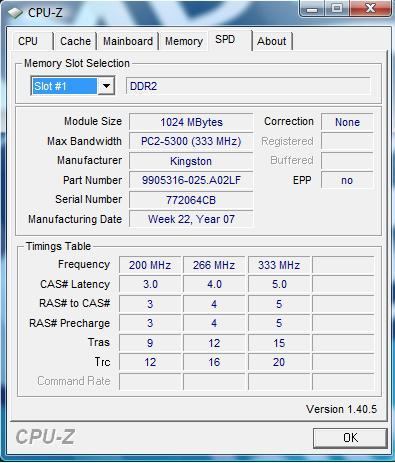The image size is (395, 463).
Task: Click the Max Bandwidth label
Action: 84,141
